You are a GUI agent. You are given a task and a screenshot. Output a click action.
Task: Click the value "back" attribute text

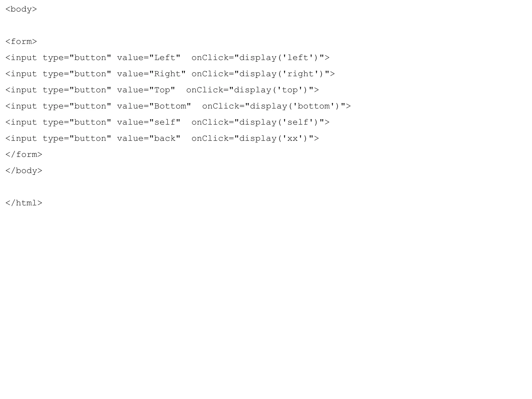point(149,138)
